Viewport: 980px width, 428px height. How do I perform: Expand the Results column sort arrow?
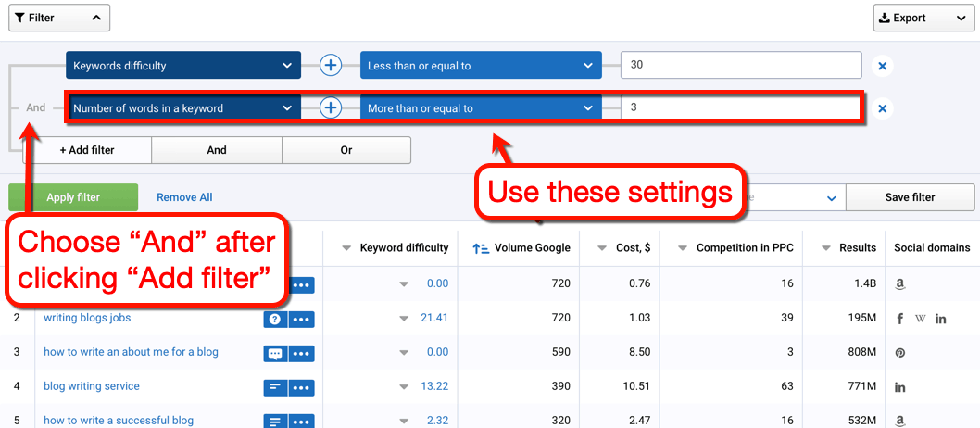tap(826, 248)
